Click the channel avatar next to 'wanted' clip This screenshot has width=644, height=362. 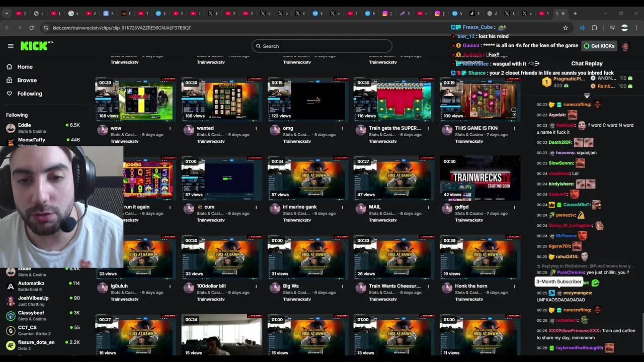coord(189,130)
